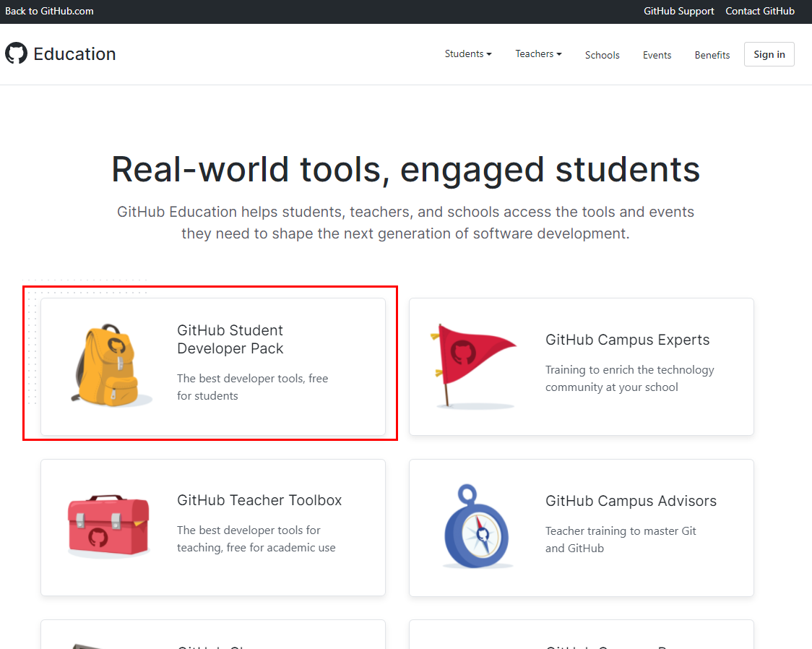Click 'Training to enrich the technology community' text
Viewport: 812px width, 649px height.
629,378
